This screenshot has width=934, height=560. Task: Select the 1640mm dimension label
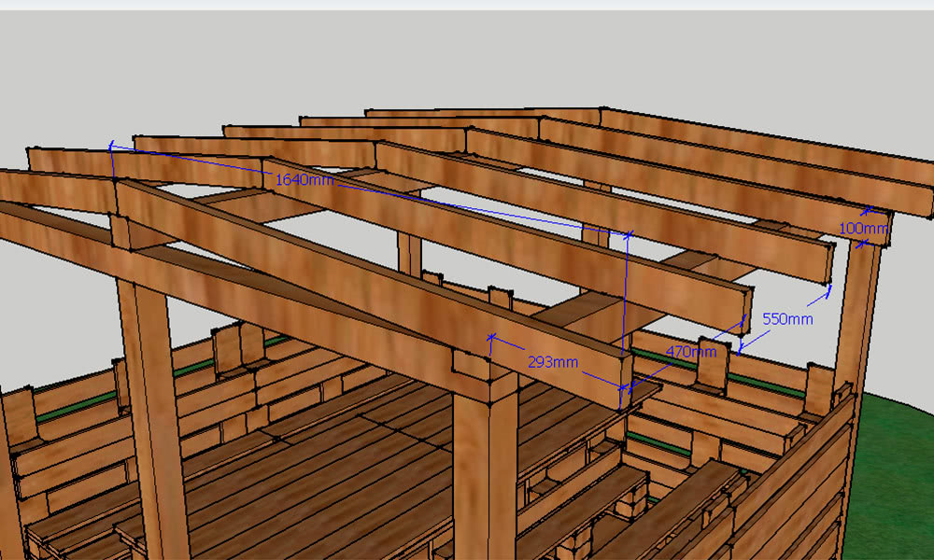(x=304, y=179)
